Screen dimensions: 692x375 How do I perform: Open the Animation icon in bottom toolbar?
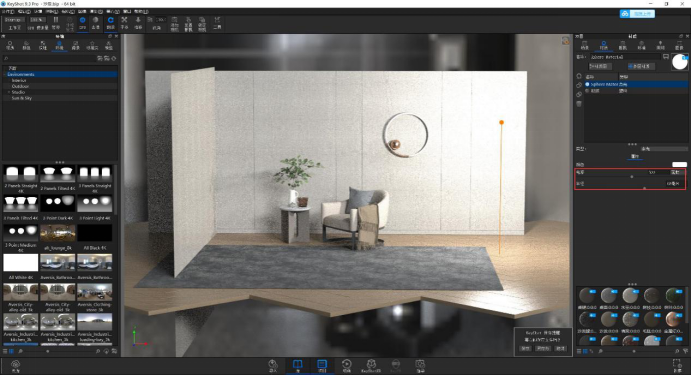pyautogui.click(x=346, y=364)
